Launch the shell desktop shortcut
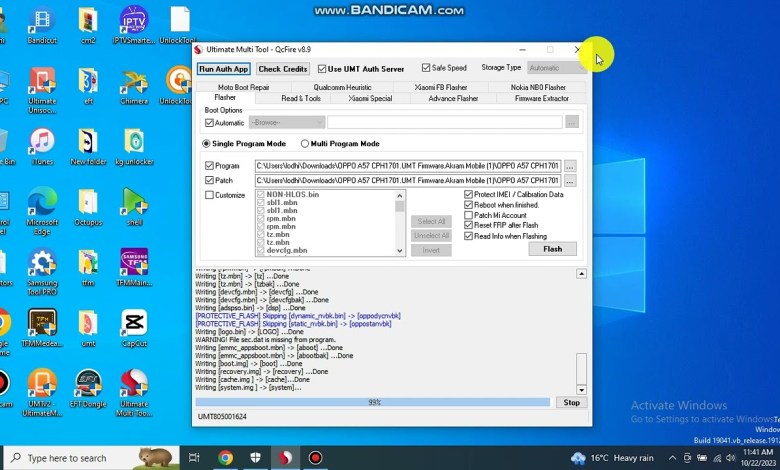 pyautogui.click(x=134, y=207)
